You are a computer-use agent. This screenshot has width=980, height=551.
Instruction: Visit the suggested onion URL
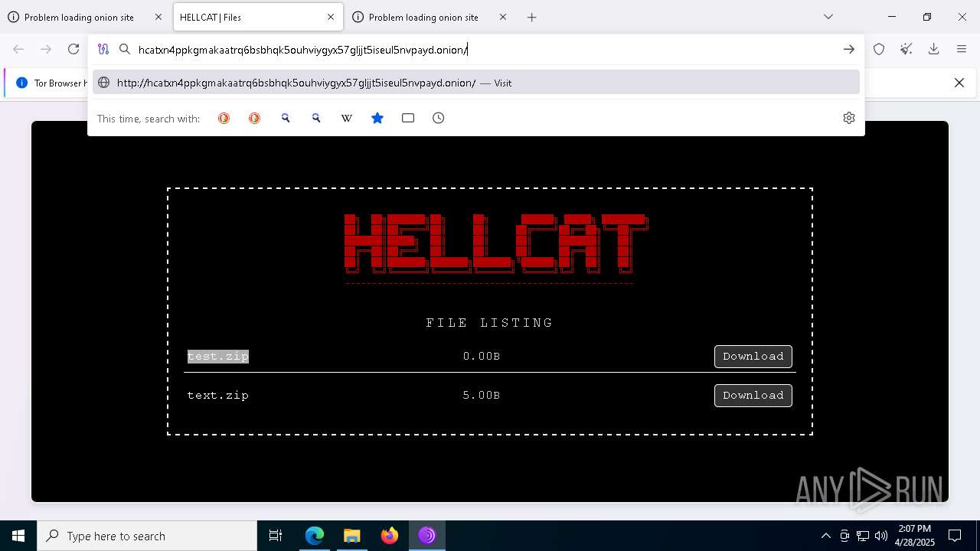[475, 83]
